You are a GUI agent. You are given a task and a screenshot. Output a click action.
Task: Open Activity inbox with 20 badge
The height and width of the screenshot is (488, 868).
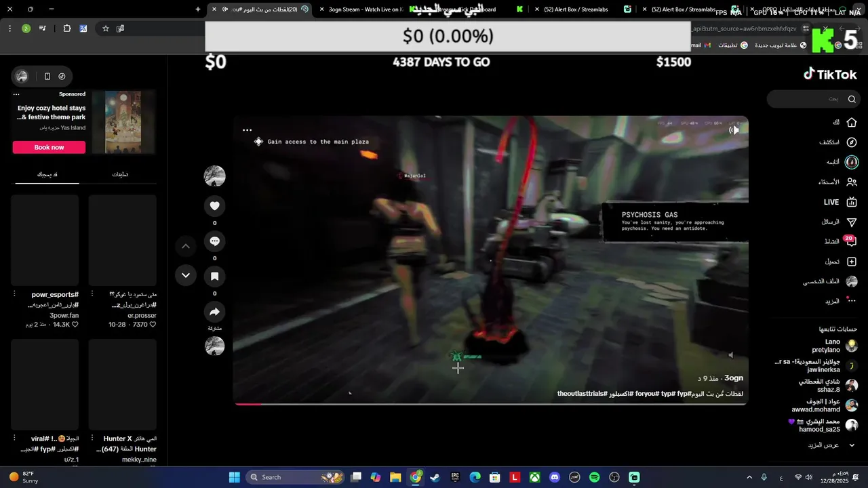(x=850, y=241)
